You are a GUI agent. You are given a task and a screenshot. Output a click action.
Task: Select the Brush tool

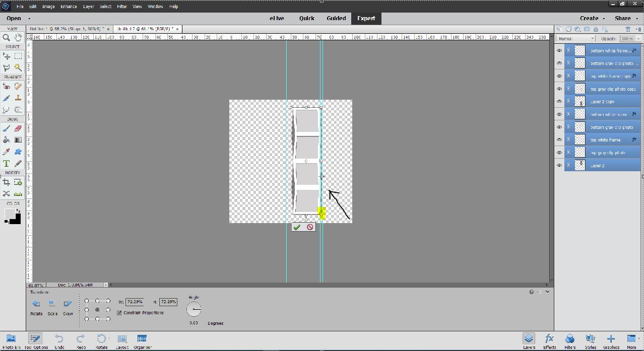(7, 129)
